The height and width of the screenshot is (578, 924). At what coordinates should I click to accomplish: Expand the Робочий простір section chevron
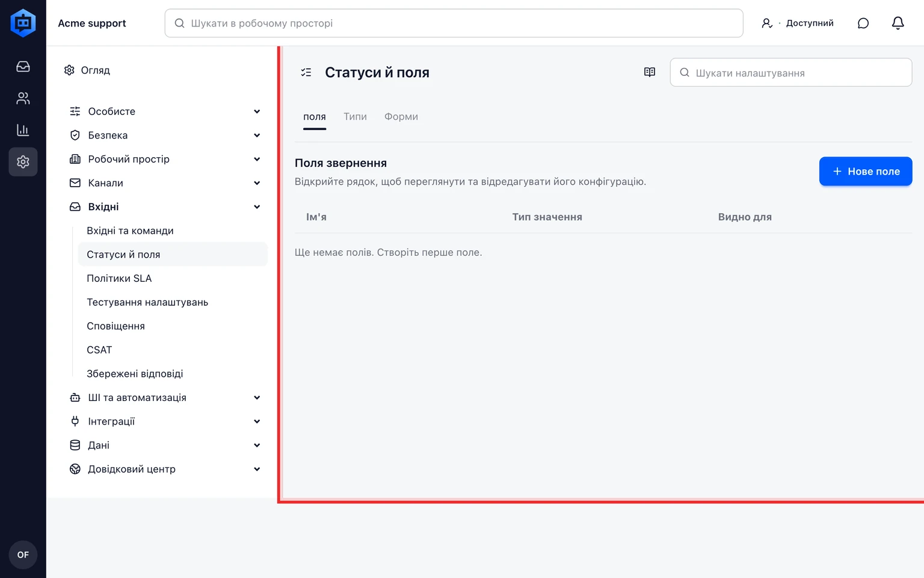tap(257, 159)
